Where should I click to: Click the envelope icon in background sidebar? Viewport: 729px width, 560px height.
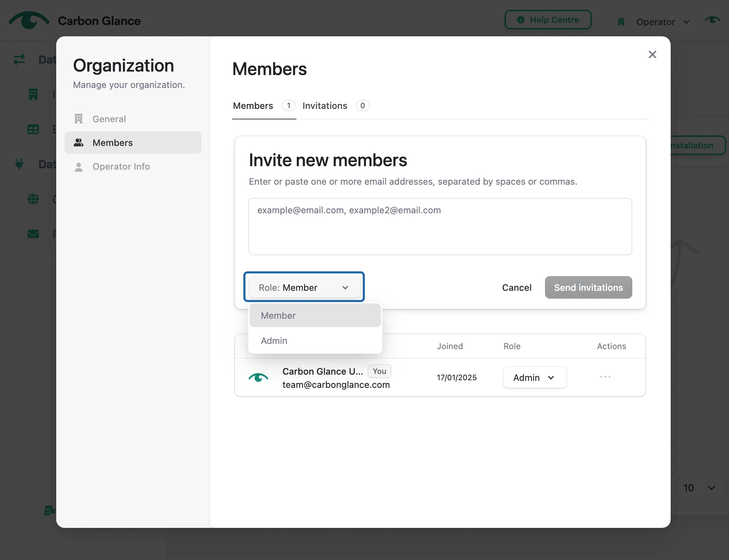point(33,234)
